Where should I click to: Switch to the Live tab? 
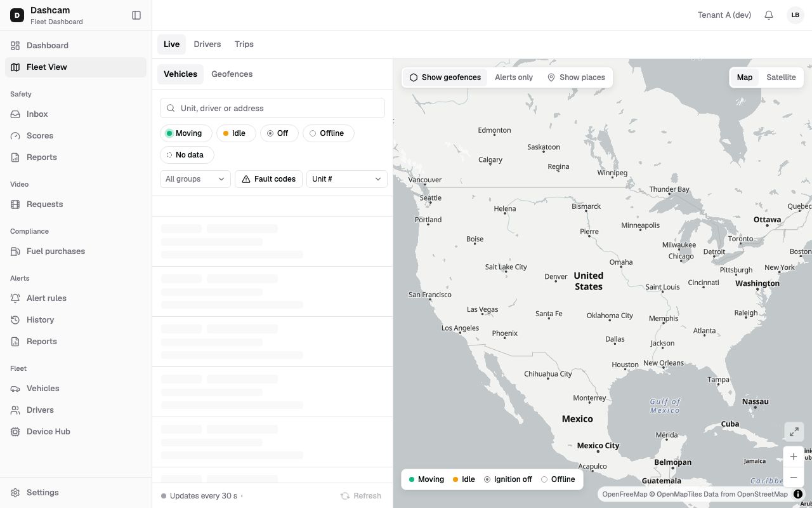click(171, 44)
